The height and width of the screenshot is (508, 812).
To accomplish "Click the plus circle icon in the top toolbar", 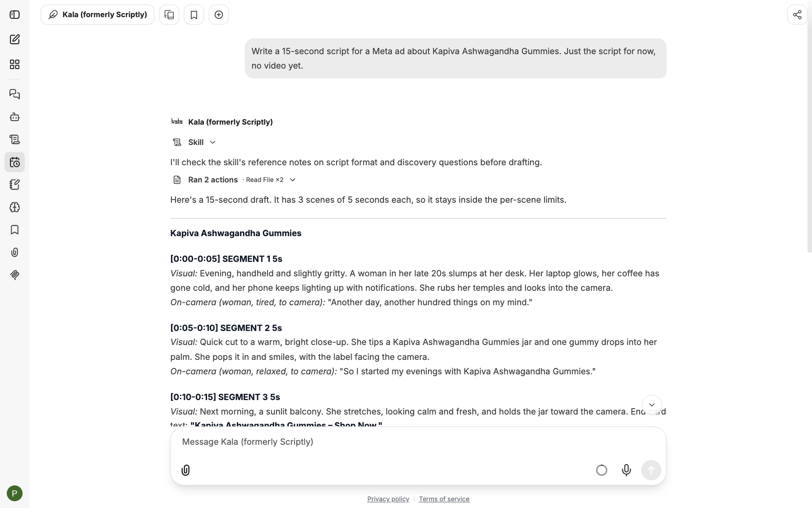I will point(219,15).
